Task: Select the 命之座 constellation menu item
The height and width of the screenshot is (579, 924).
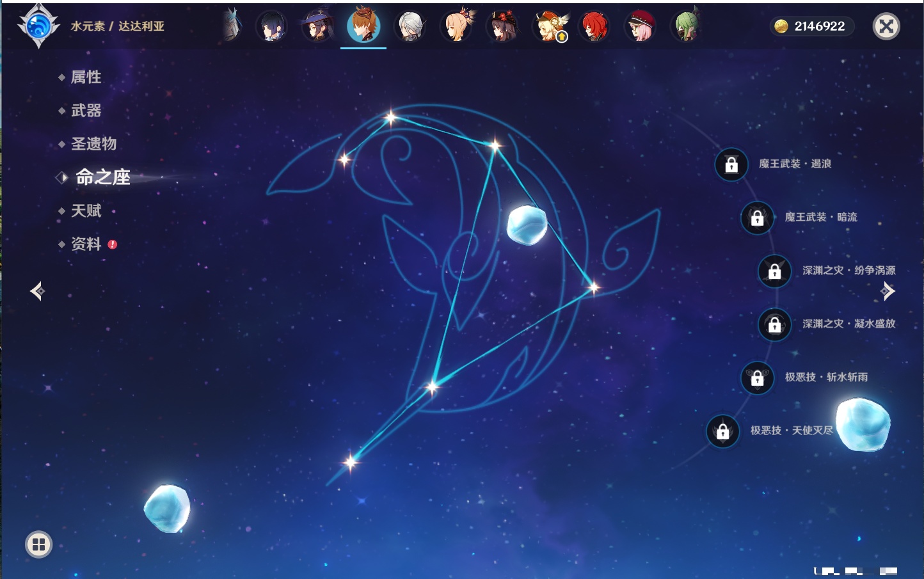Action: (102, 177)
